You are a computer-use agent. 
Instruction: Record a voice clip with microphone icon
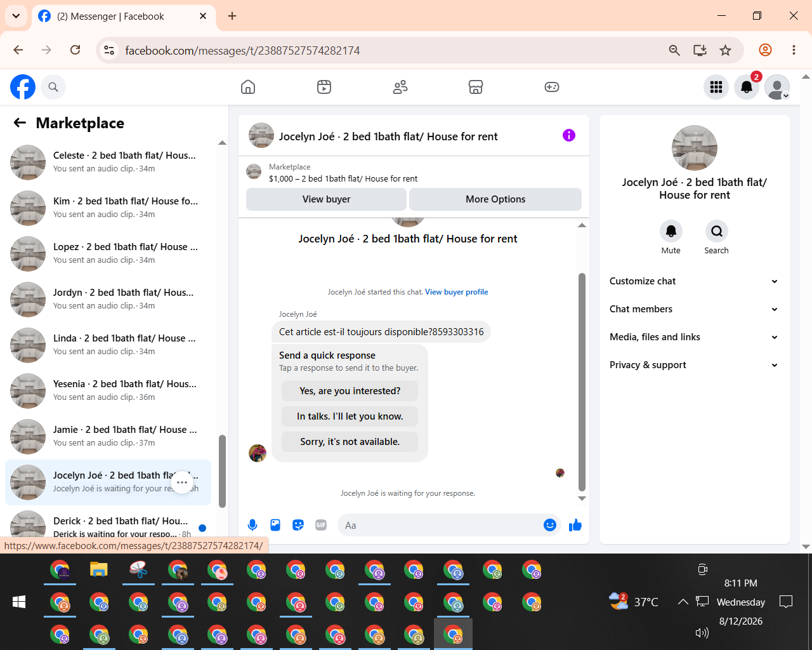(x=252, y=525)
